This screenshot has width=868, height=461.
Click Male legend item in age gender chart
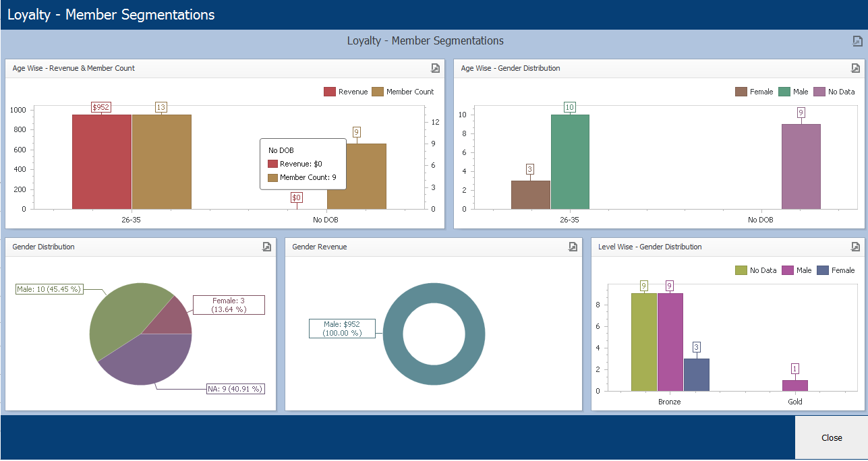[x=793, y=92]
